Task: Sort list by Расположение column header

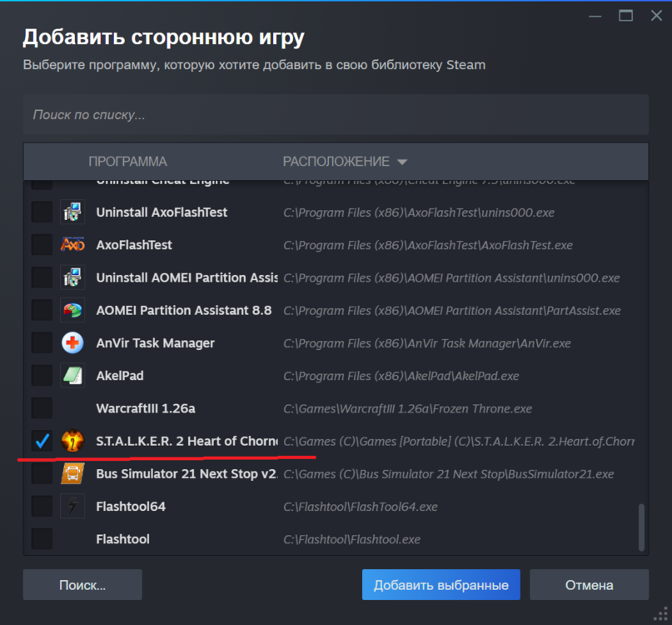Action: [336, 162]
